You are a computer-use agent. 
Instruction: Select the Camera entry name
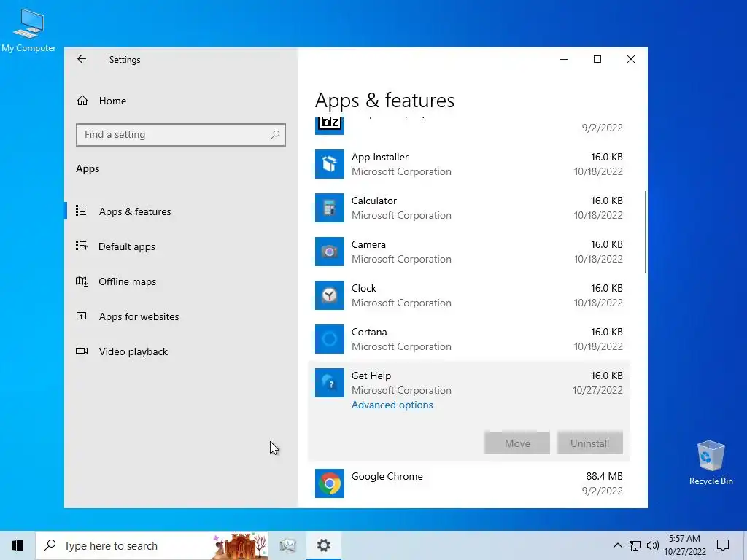coord(368,244)
